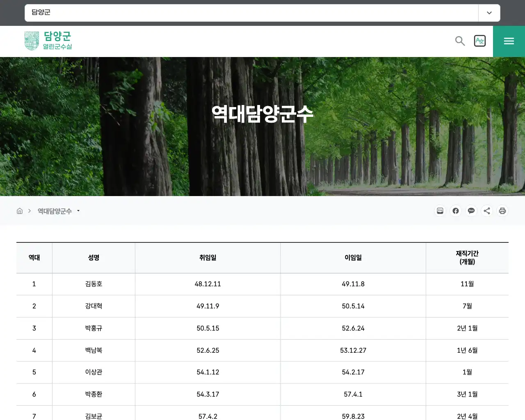This screenshot has height=420, width=525.
Task: Share the page via Naver Blog icon
Action: (440, 211)
